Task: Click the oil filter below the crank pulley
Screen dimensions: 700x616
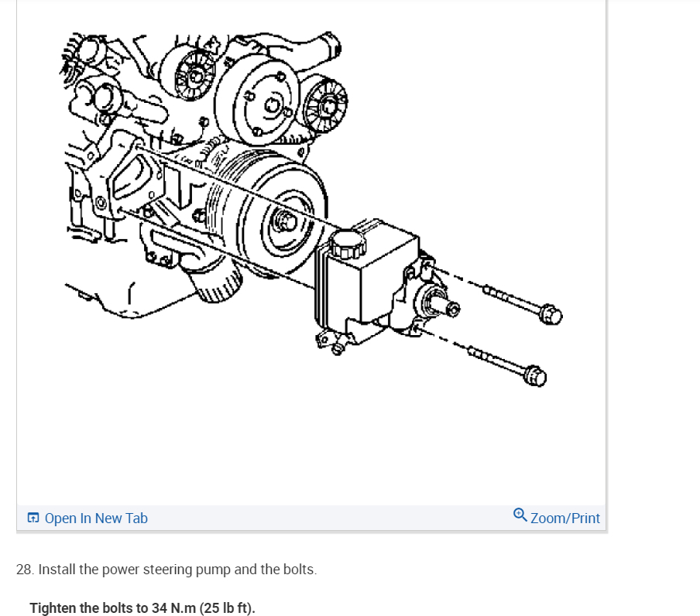Action: pyautogui.click(x=214, y=279)
